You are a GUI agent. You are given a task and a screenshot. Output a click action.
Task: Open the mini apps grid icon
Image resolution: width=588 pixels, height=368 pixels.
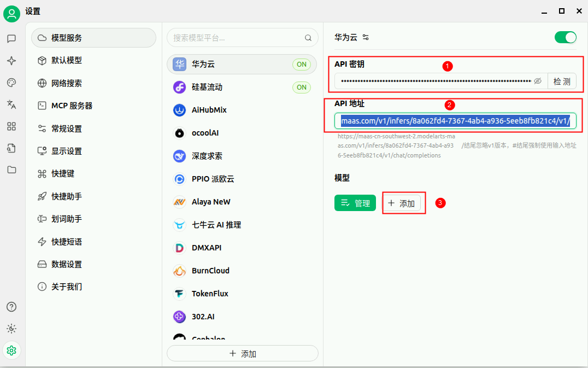click(x=11, y=126)
